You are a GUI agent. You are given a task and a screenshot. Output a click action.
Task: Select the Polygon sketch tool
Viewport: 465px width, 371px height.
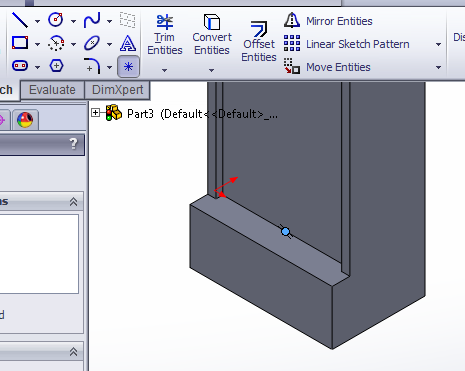click(x=56, y=65)
